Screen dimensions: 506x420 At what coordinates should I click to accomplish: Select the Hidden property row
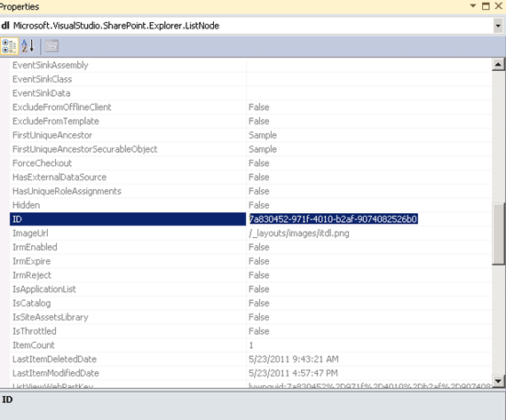tap(250, 205)
